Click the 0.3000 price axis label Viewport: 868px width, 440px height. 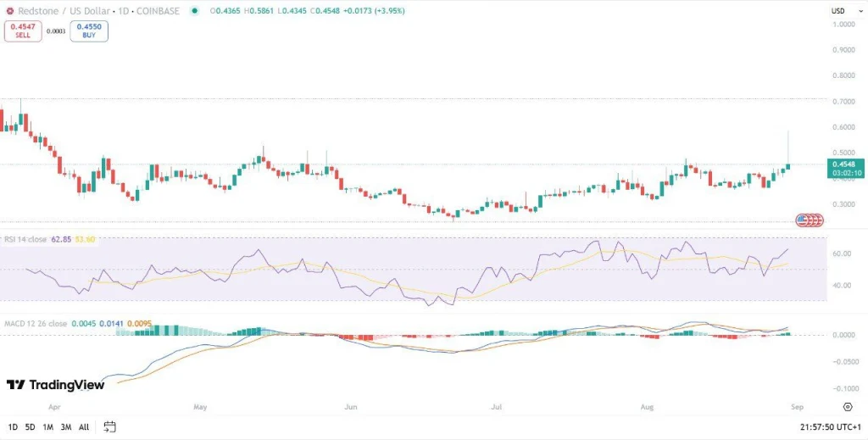[x=845, y=204]
